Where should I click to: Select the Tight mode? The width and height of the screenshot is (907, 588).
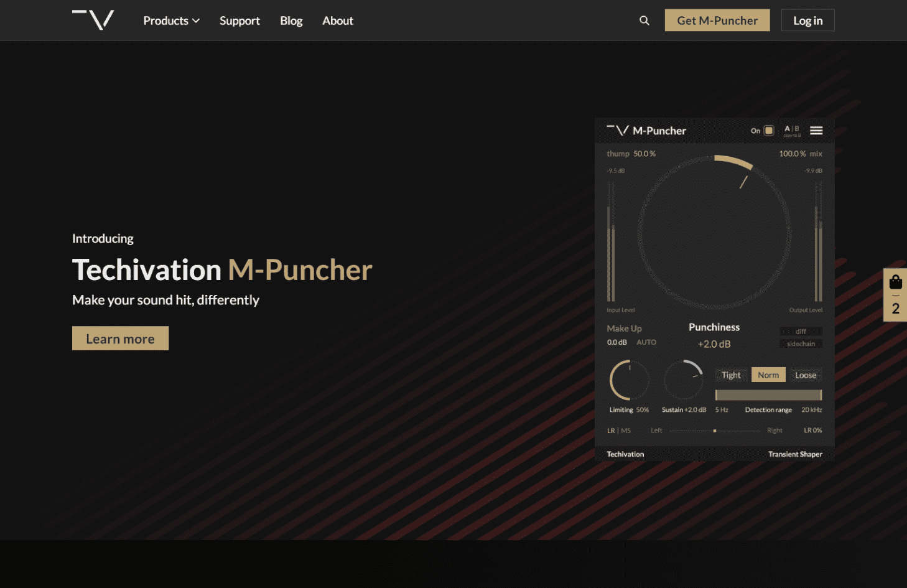731,375
